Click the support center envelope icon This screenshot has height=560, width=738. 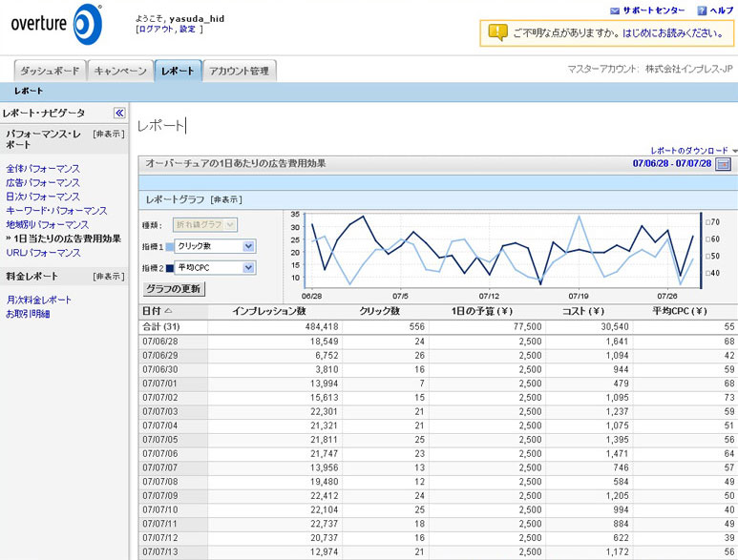614,10
